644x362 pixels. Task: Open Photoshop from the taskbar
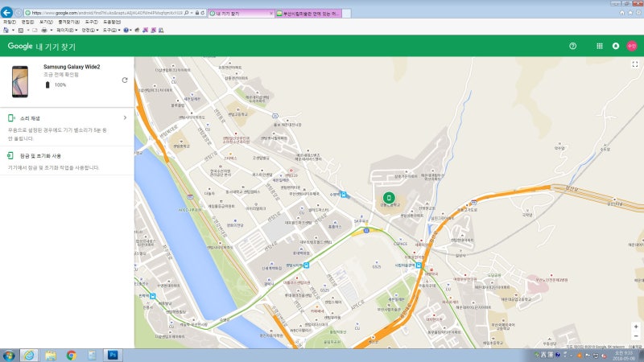click(x=113, y=355)
